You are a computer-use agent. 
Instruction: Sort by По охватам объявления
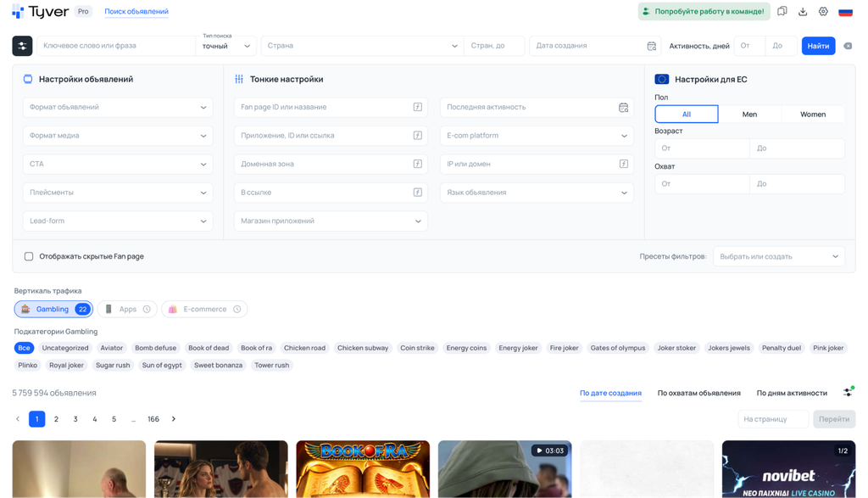coord(698,393)
